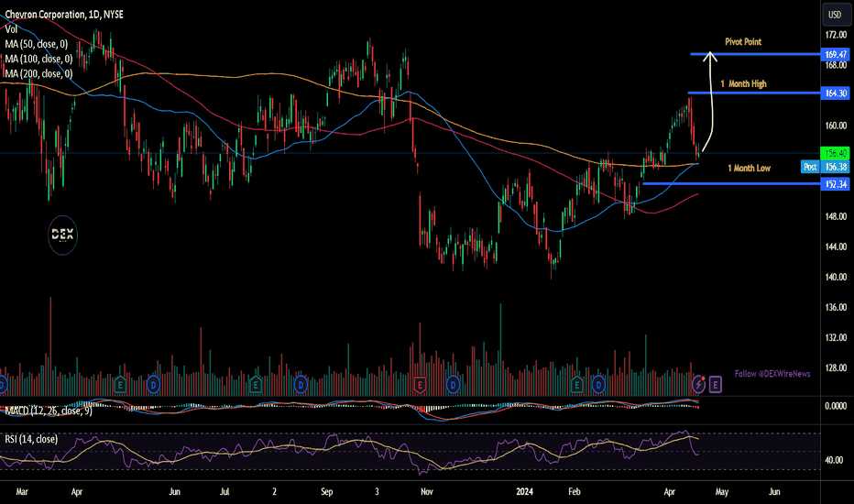Open the green earnings marker near late April 2023
Screen dimensions: 854x504
(120, 385)
